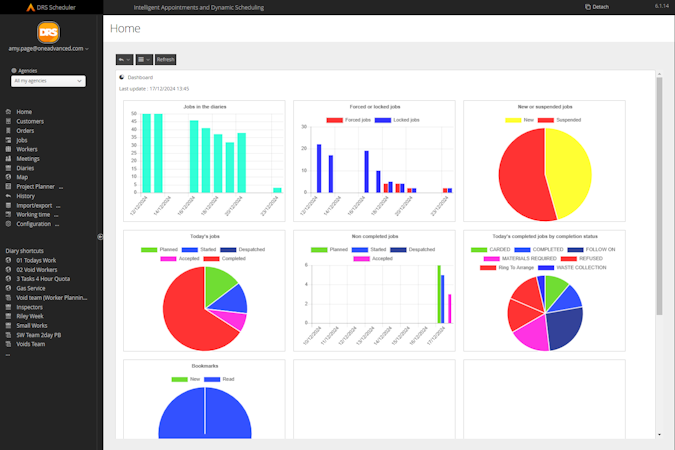Open the amy.page account dropdown

[49, 49]
